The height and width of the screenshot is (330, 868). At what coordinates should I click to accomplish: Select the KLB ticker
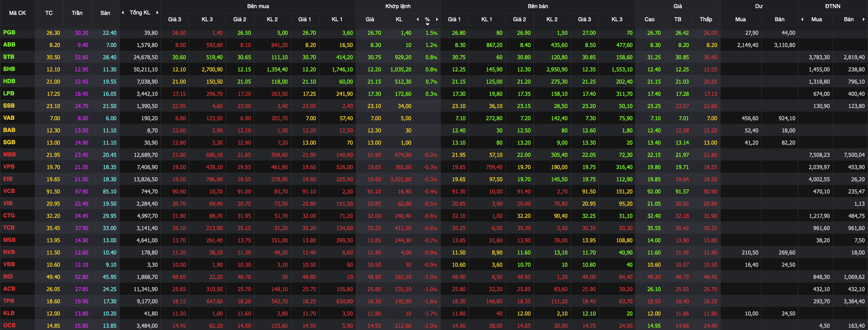[x=9, y=313]
